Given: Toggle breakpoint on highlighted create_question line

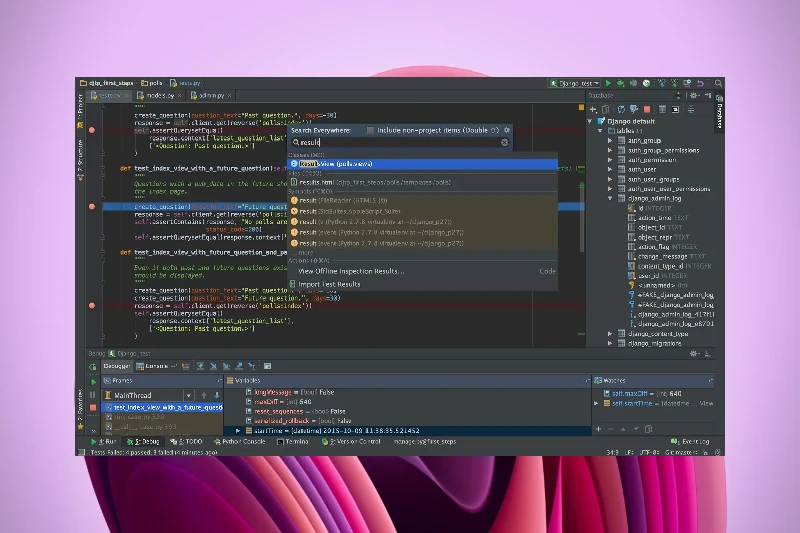Looking at the screenshot, I should click(92, 207).
